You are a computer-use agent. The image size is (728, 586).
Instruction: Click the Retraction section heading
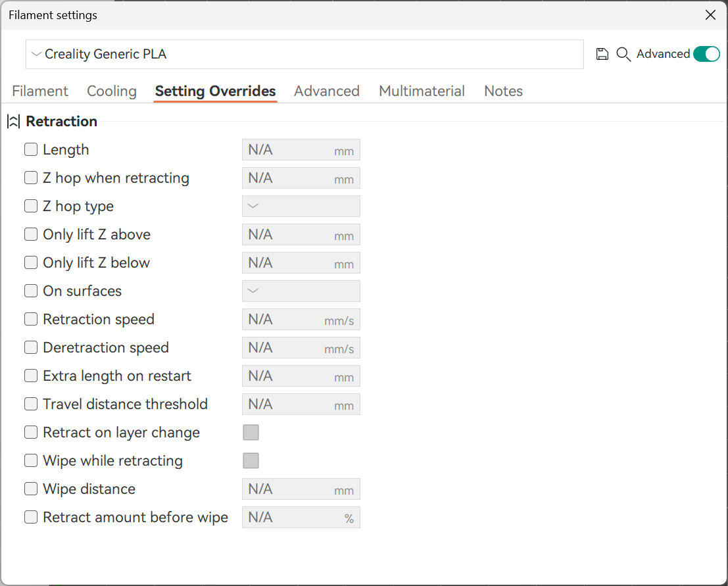coord(61,122)
